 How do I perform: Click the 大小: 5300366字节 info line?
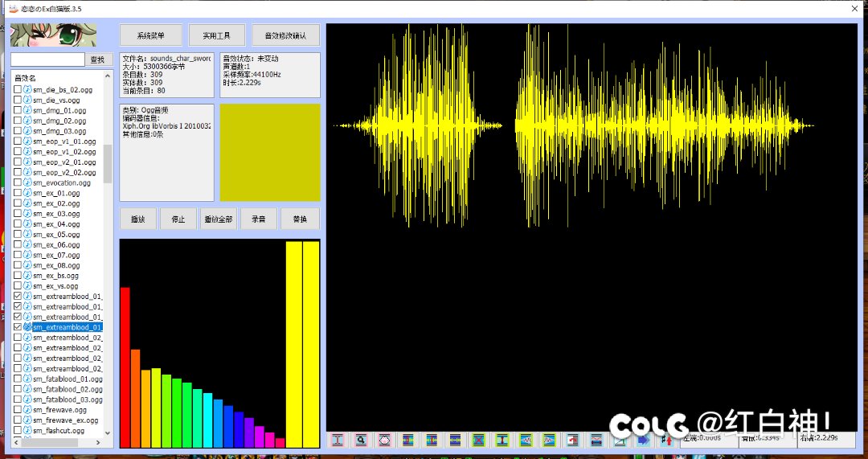click(x=154, y=67)
